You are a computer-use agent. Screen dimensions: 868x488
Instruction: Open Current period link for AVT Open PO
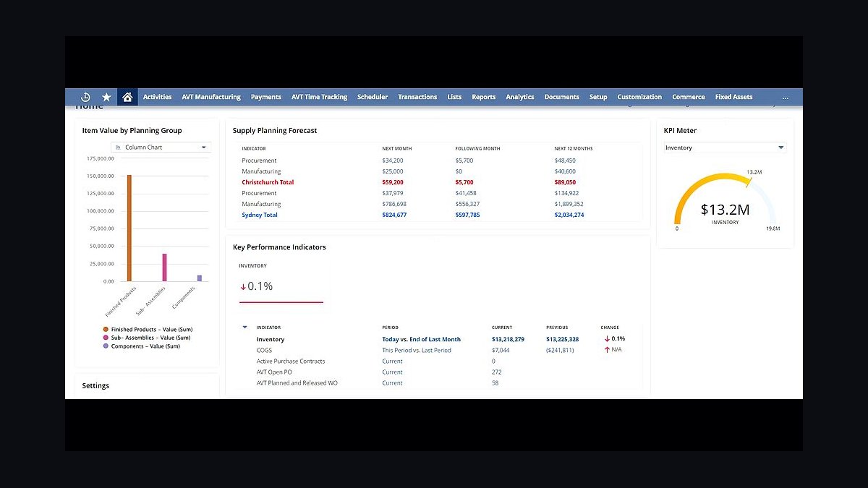(392, 372)
